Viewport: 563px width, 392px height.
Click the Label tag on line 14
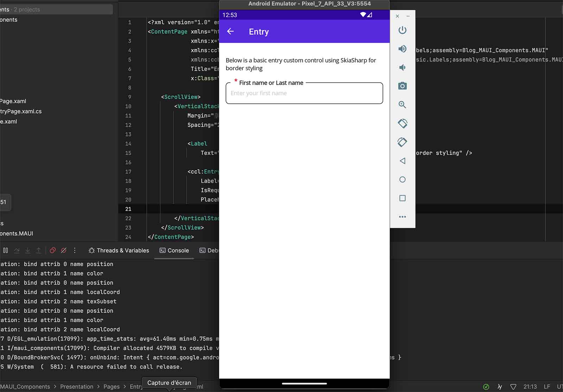pyautogui.click(x=197, y=143)
